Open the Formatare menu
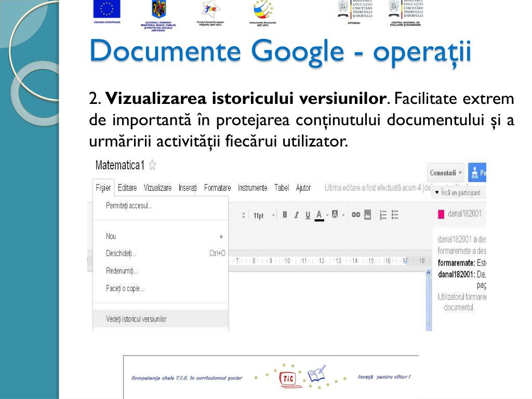Image resolution: width=532 pixels, height=399 pixels. tap(218, 188)
